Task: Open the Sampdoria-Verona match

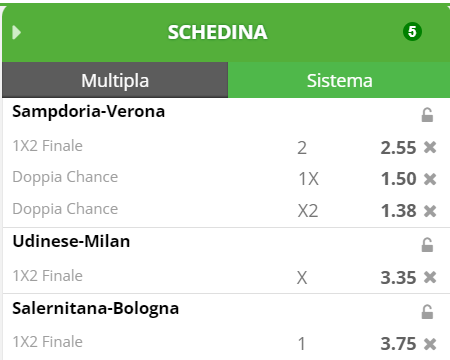Action: [x=89, y=112]
